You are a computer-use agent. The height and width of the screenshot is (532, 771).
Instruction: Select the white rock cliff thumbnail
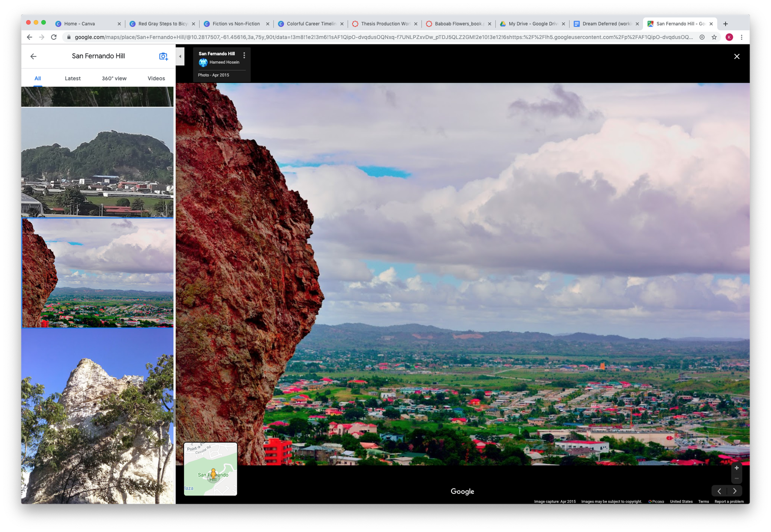[x=98, y=415]
